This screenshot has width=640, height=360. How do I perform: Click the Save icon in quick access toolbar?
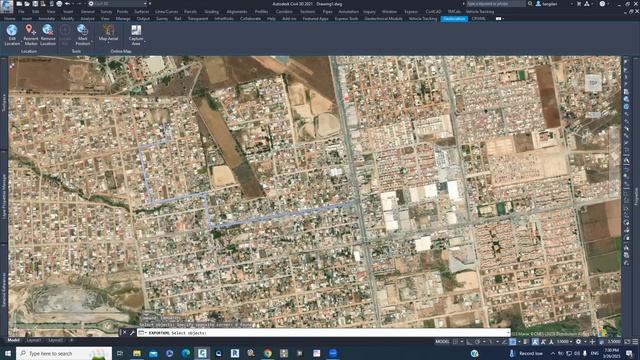[35, 4]
